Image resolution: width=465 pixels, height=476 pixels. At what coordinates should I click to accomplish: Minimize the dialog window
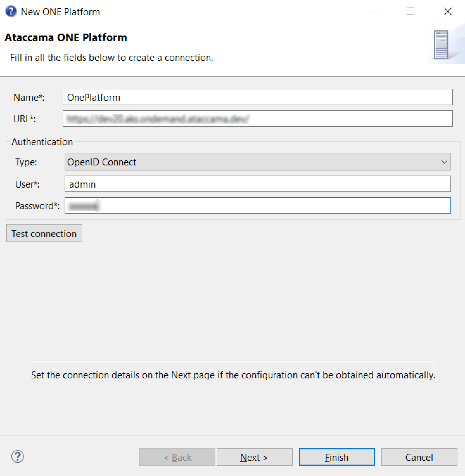(374, 12)
